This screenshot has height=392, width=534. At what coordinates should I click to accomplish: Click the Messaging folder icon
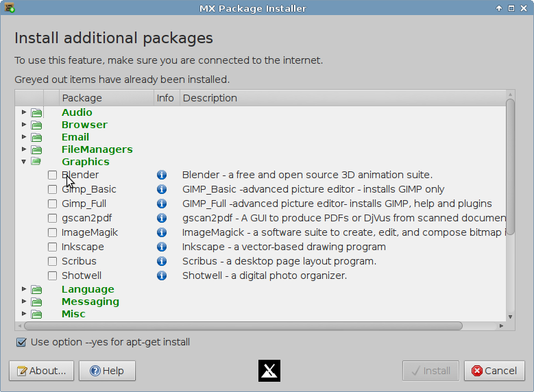36,302
